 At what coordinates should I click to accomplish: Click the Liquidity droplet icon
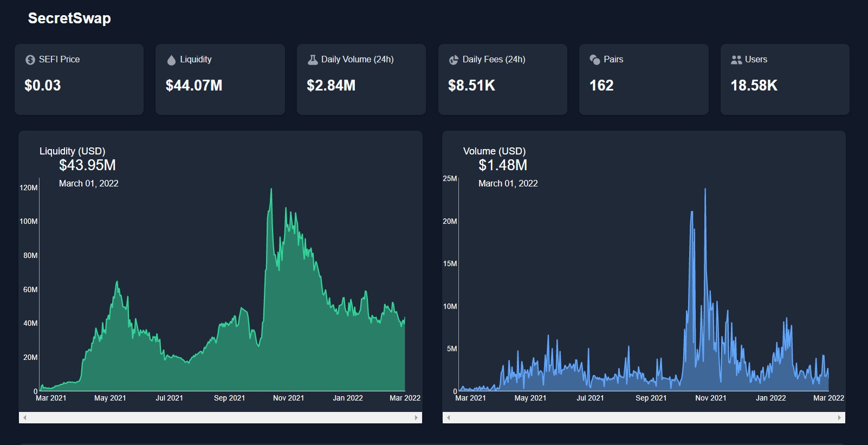[x=171, y=60]
